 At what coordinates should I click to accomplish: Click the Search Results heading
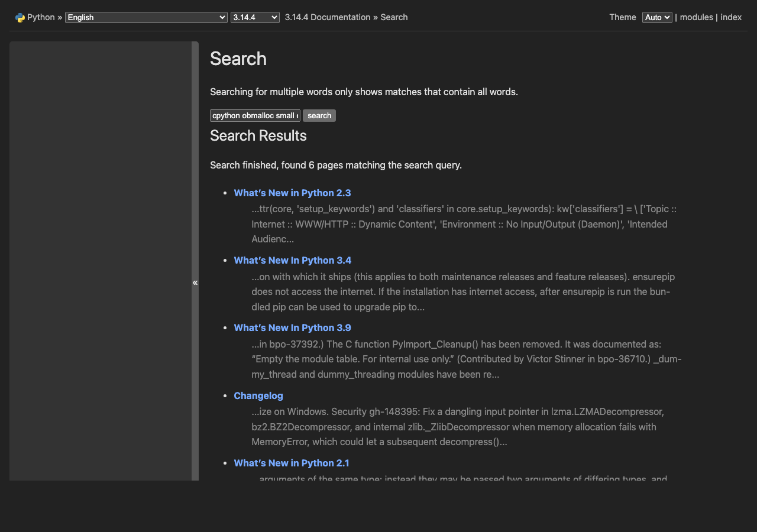click(258, 136)
